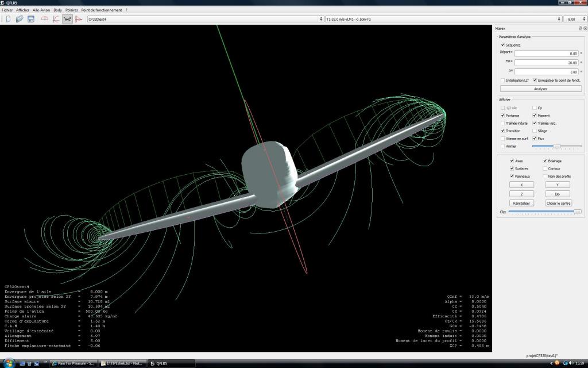Click the red plane polar view icon
Screen dimensions: 588x368
[x=78, y=19]
